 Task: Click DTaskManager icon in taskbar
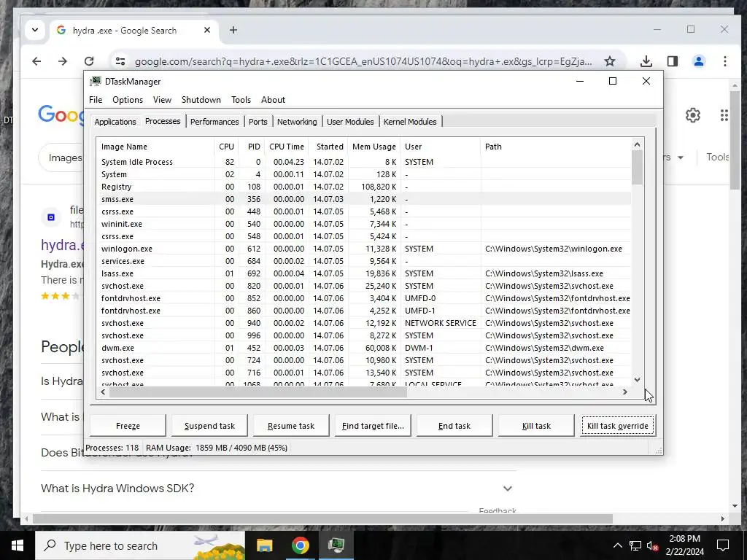(336, 545)
